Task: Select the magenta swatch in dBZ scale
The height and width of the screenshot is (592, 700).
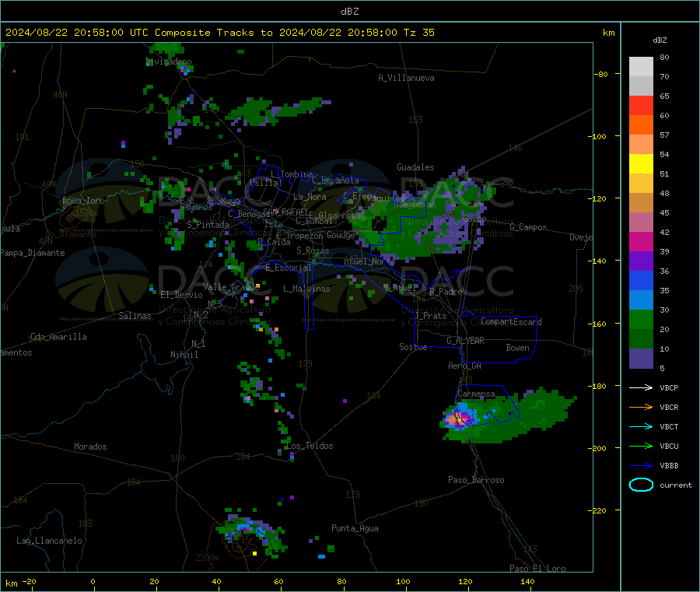Action: click(x=641, y=241)
